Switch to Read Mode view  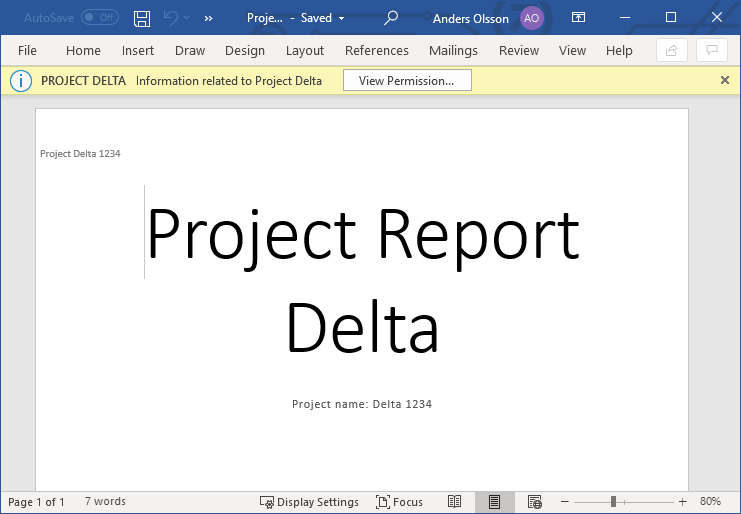coord(454,502)
